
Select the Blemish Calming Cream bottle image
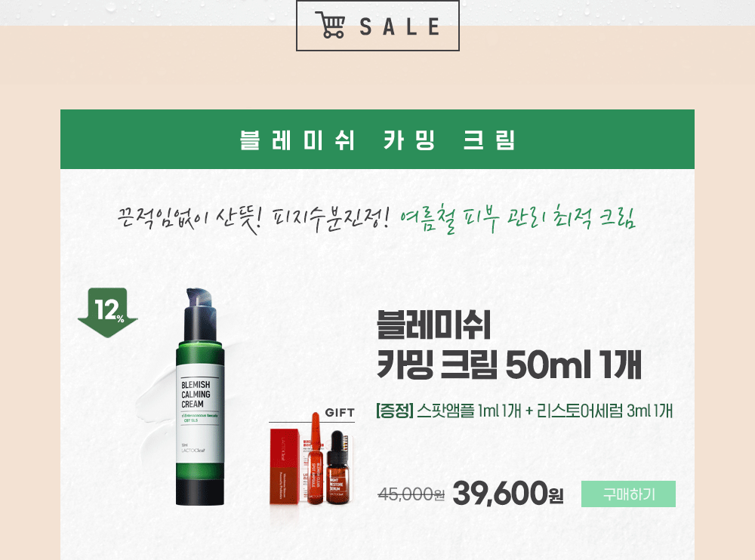[200, 397]
